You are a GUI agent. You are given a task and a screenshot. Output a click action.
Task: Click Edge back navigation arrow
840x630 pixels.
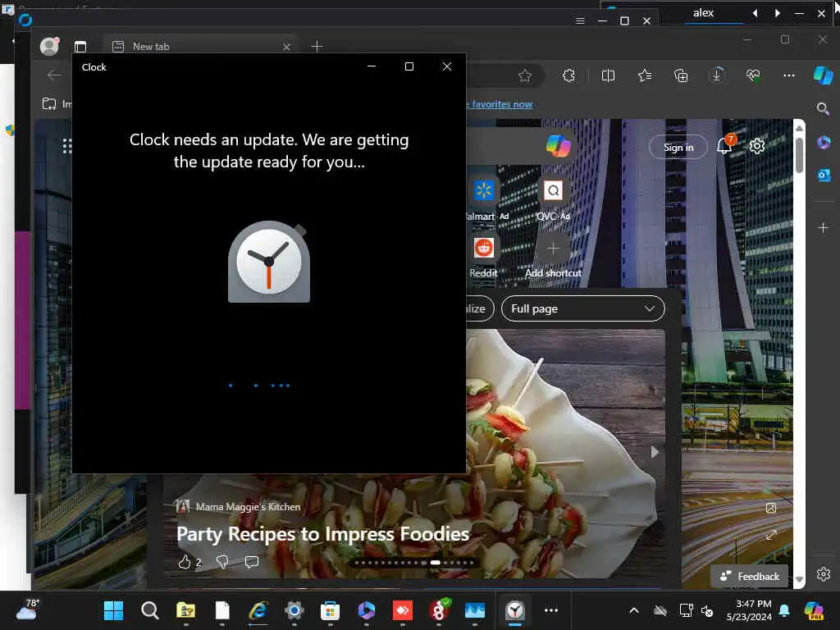click(x=54, y=75)
